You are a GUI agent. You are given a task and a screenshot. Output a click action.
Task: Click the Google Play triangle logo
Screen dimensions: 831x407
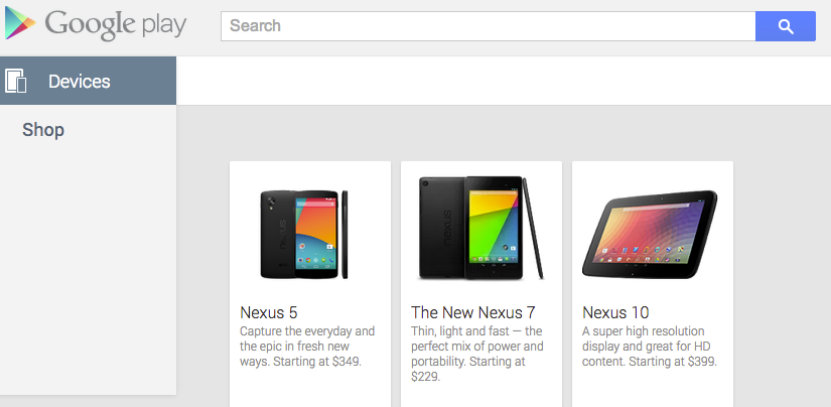(19, 24)
